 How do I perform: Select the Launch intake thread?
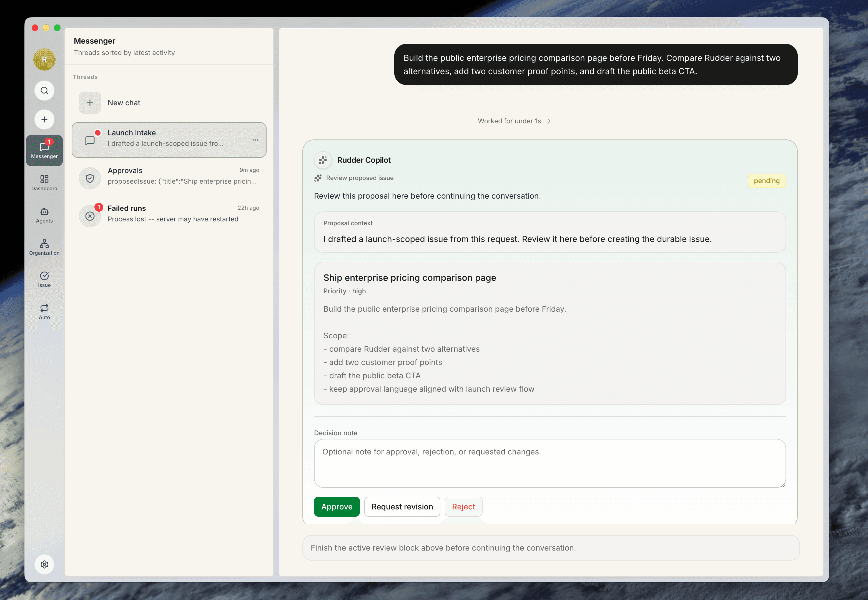point(169,140)
